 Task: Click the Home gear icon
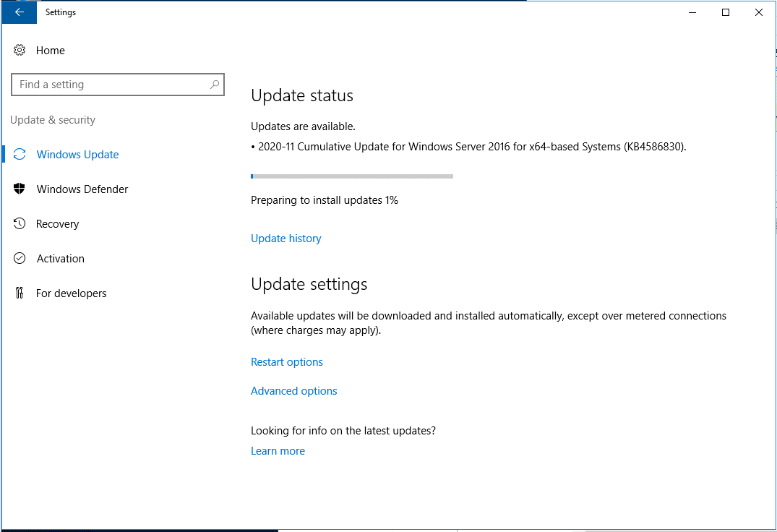[x=20, y=50]
